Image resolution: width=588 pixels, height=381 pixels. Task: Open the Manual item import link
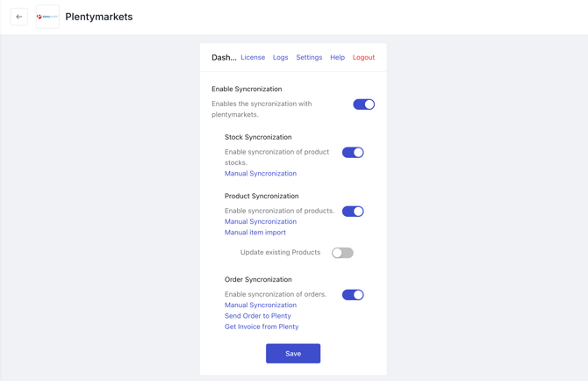(255, 233)
